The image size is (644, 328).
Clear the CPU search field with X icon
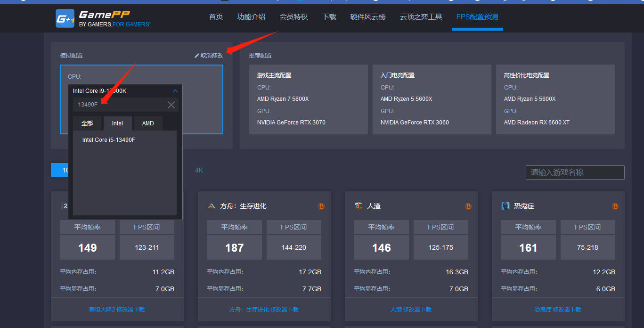(x=171, y=105)
